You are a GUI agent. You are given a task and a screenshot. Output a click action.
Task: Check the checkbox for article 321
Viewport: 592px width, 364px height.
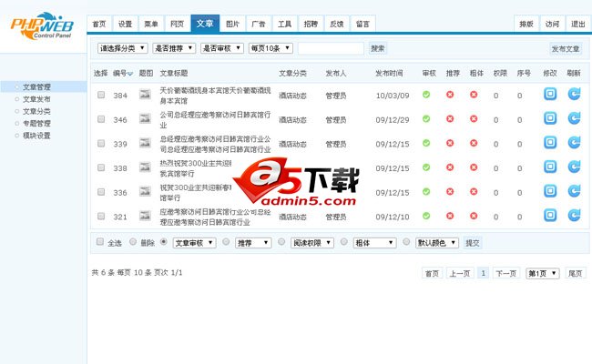[x=101, y=217]
